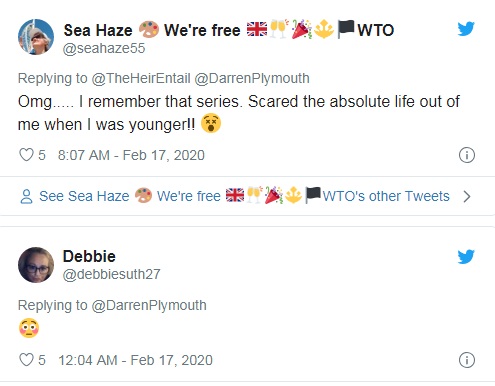Screen dimensions: 495x386
Task: Open @TheHeirEntail mention in reply line
Action: [x=141, y=78]
